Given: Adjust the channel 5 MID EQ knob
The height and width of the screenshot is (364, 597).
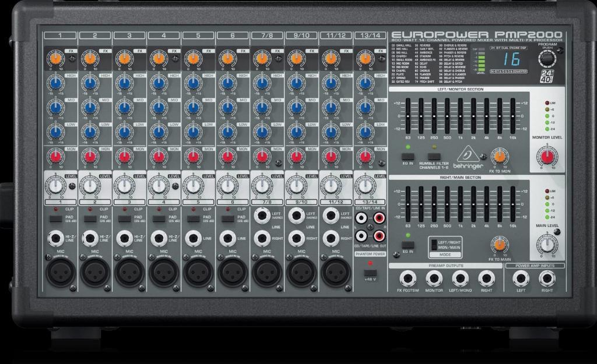Looking at the screenshot, I should tap(193, 107).
